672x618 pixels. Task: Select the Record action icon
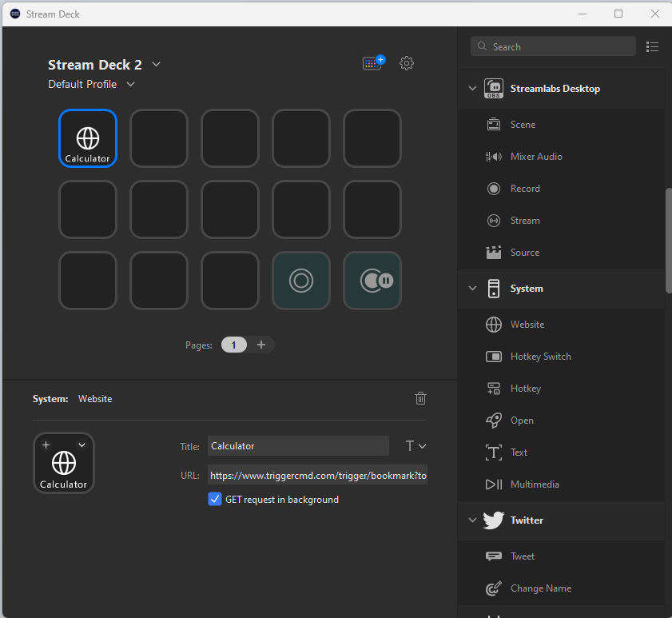click(494, 188)
